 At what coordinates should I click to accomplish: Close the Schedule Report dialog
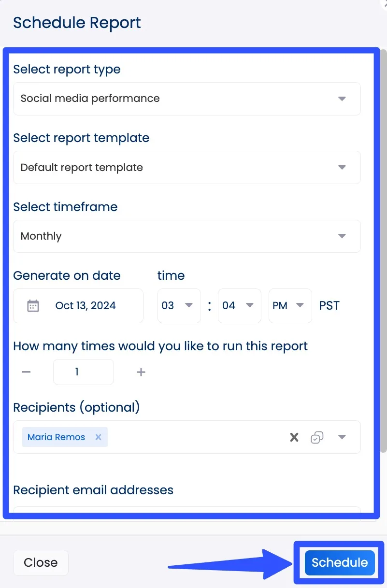(41, 562)
